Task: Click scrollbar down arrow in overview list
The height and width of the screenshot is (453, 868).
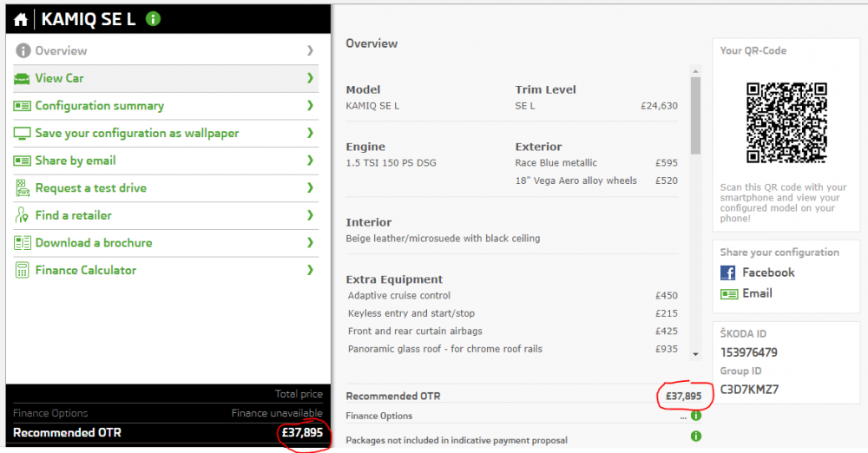Action: [x=696, y=354]
